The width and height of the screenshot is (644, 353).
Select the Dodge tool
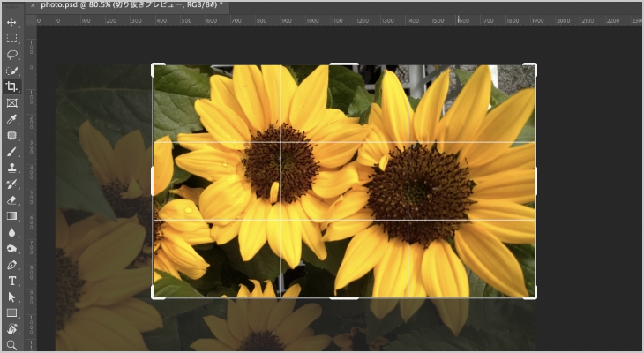click(12, 249)
